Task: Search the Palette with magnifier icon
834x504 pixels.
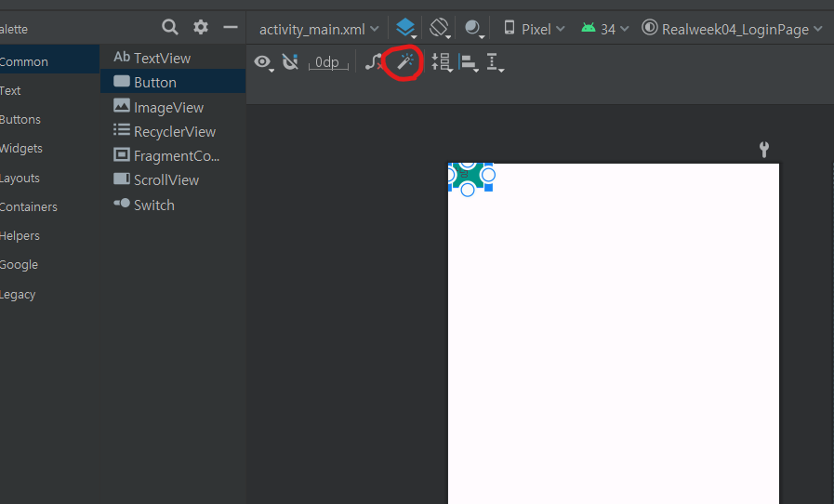Action: 169,27
